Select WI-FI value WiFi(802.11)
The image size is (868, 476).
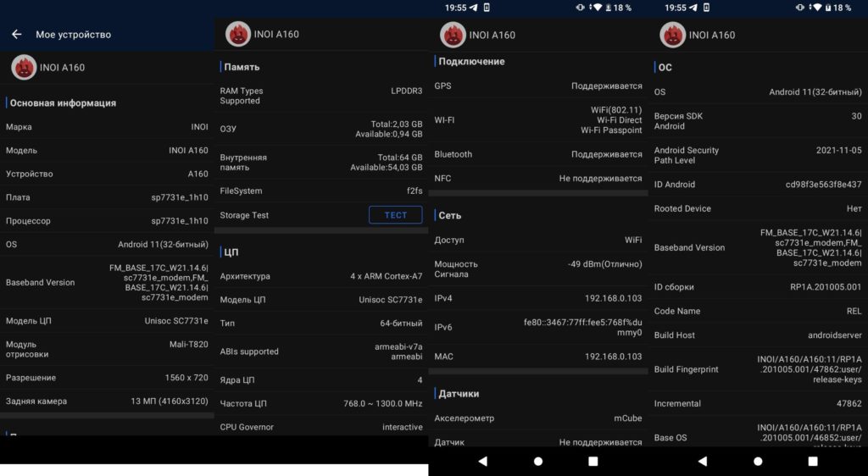tap(616, 110)
